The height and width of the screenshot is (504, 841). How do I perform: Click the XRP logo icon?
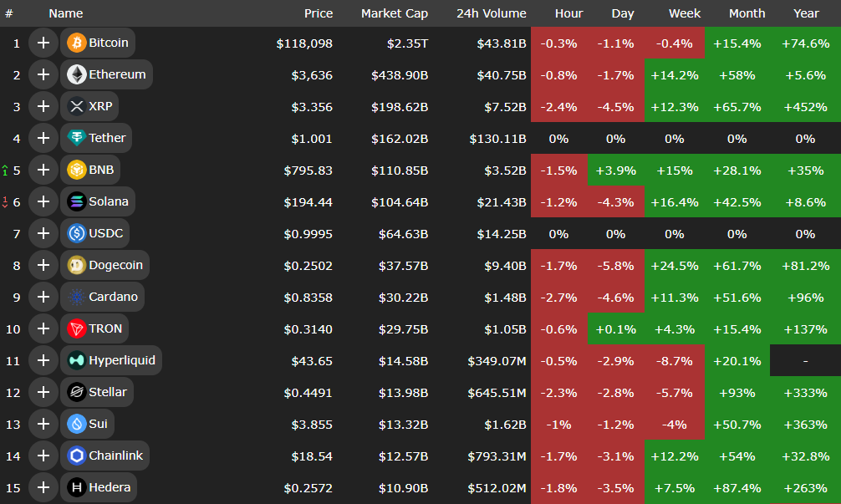[x=76, y=106]
